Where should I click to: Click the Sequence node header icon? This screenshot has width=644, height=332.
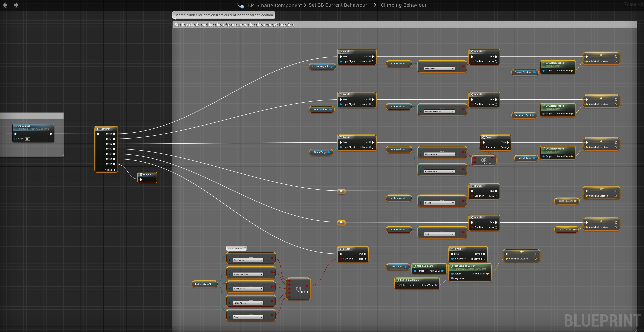(98, 129)
